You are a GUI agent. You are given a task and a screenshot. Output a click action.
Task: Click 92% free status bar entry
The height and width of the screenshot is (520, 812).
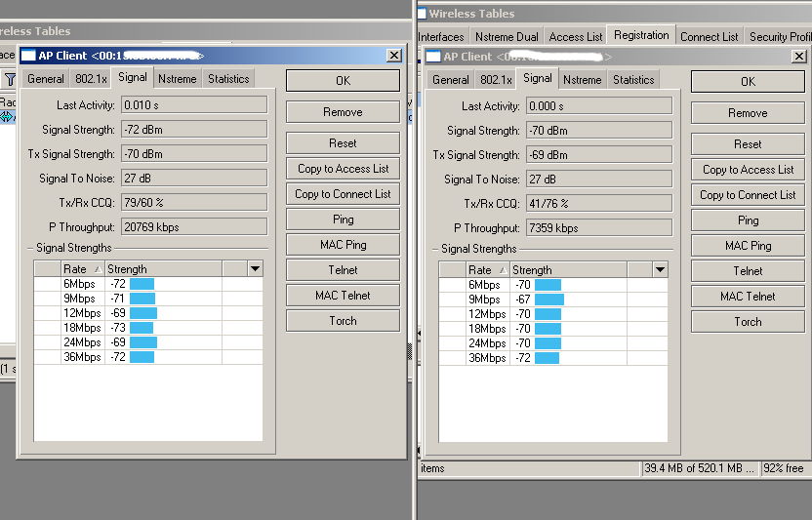click(784, 468)
